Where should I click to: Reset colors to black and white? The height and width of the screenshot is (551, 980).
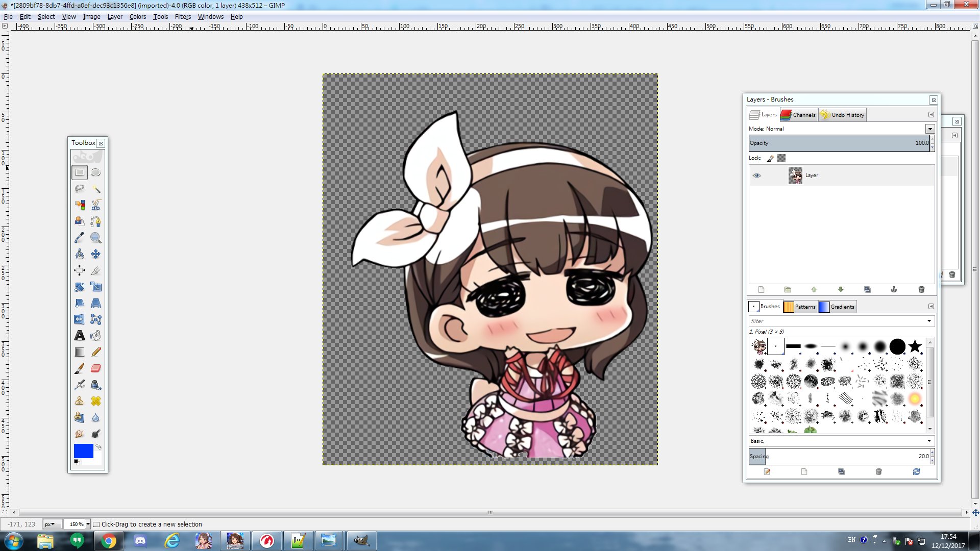[x=77, y=462]
